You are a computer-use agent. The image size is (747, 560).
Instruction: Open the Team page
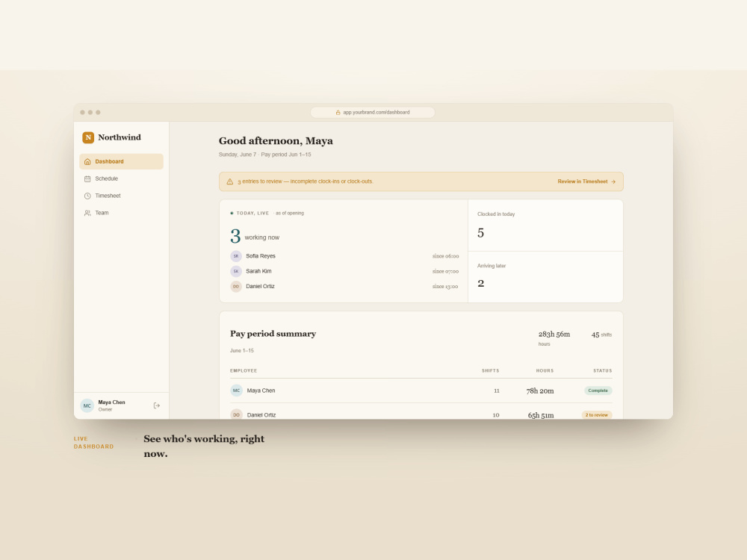(x=121, y=213)
